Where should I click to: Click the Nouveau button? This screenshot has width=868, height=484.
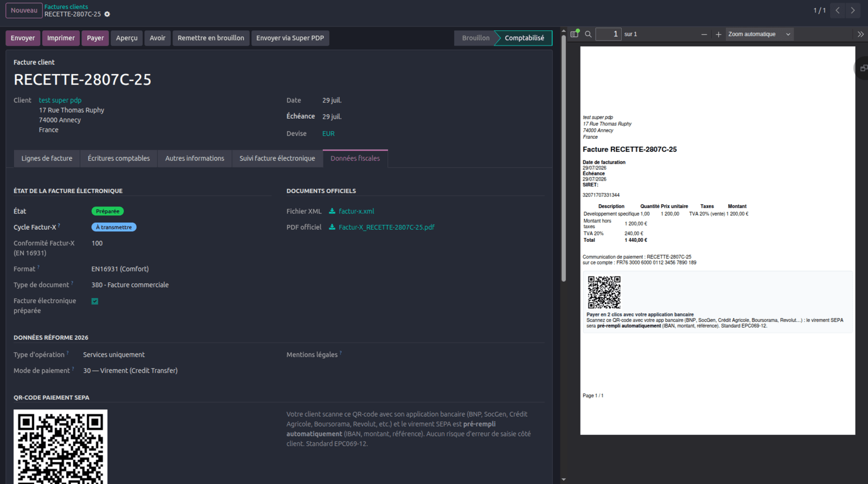(24, 10)
